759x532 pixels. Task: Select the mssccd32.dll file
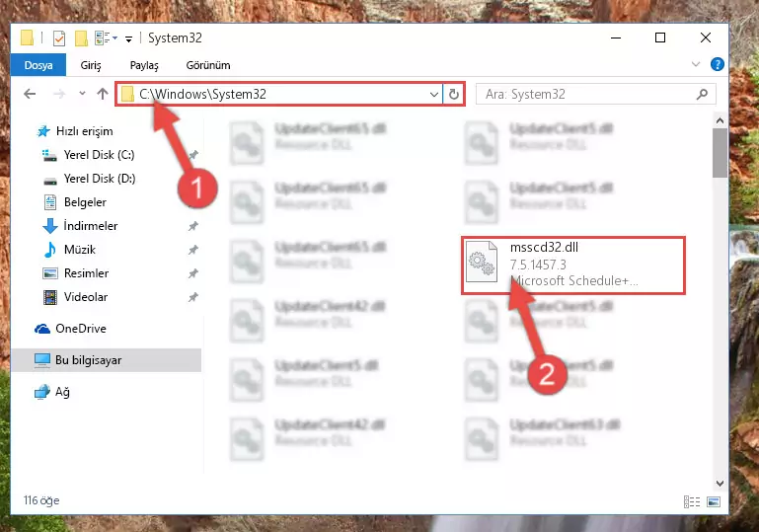[573, 265]
